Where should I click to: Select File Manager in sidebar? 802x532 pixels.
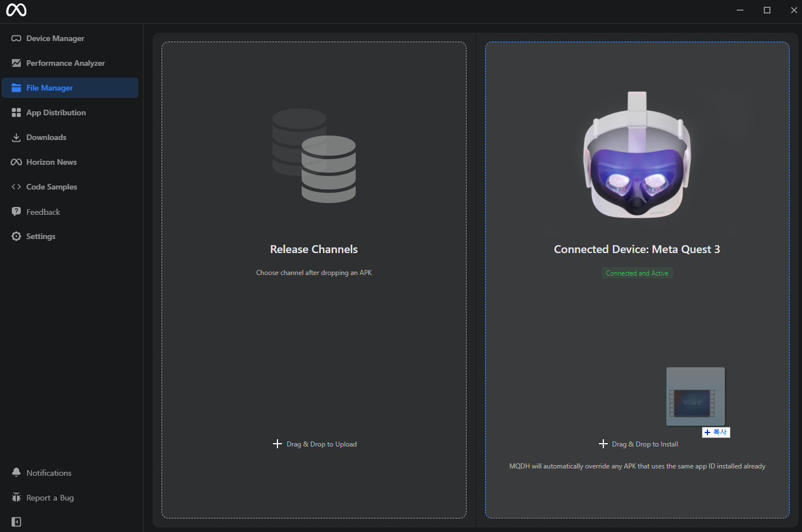tap(70, 88)
